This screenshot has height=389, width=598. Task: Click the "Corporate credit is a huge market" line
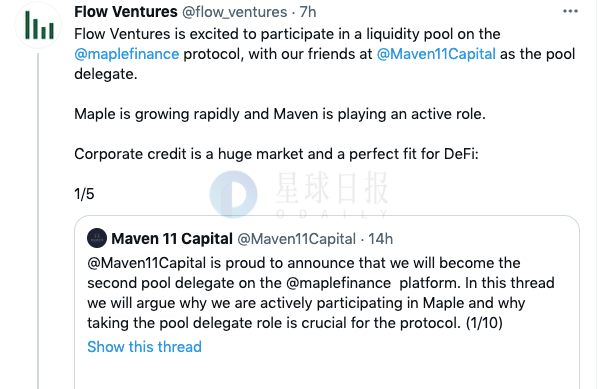tap(276, 154)
